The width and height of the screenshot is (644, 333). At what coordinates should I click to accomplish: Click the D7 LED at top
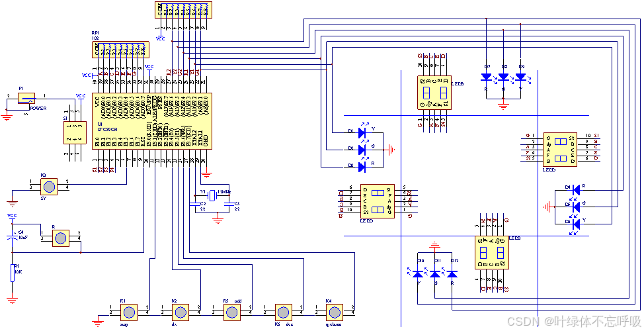click(x=487, y=77)
